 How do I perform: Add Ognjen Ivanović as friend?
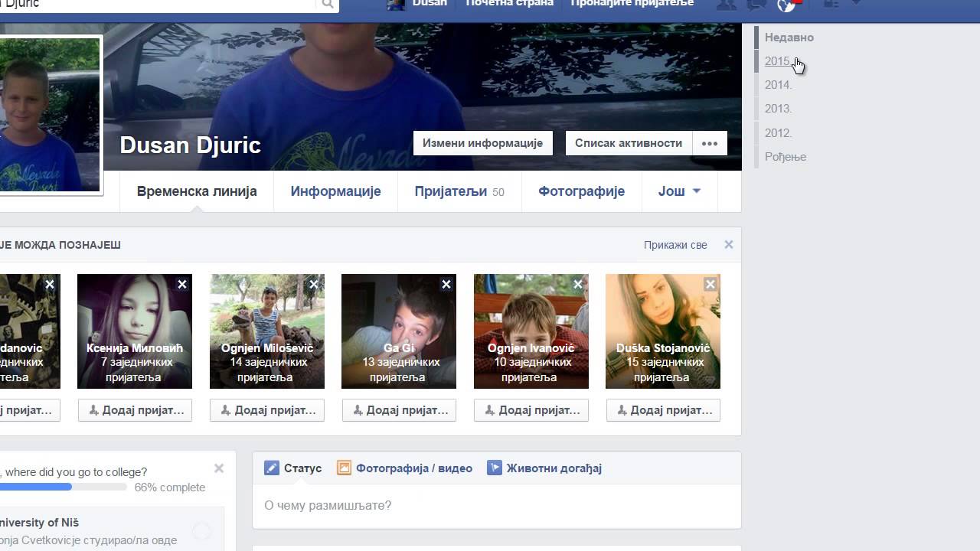[x=531, y=410]
